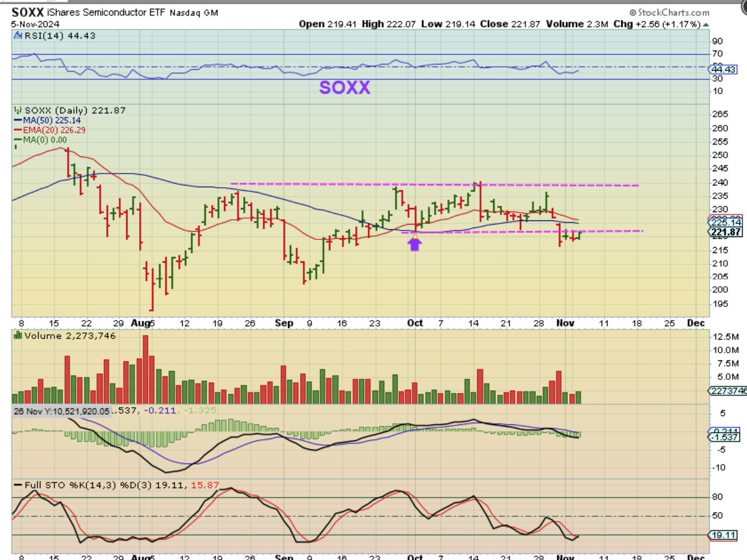This screenshot has width=747, height=560.
Task: Click the large purple SOXX label
Action: click(345, 88)
